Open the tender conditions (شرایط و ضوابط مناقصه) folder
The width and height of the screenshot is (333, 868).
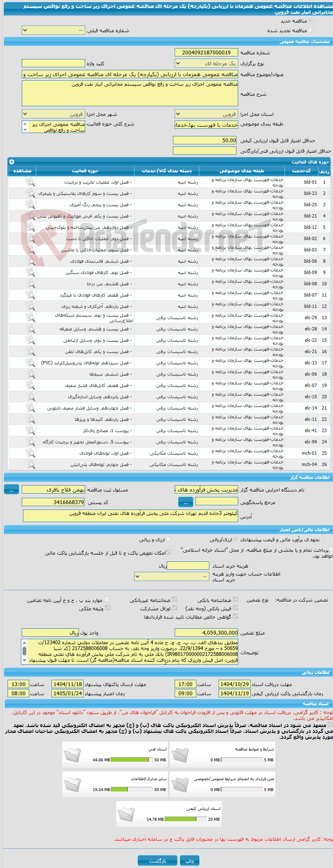180,755
